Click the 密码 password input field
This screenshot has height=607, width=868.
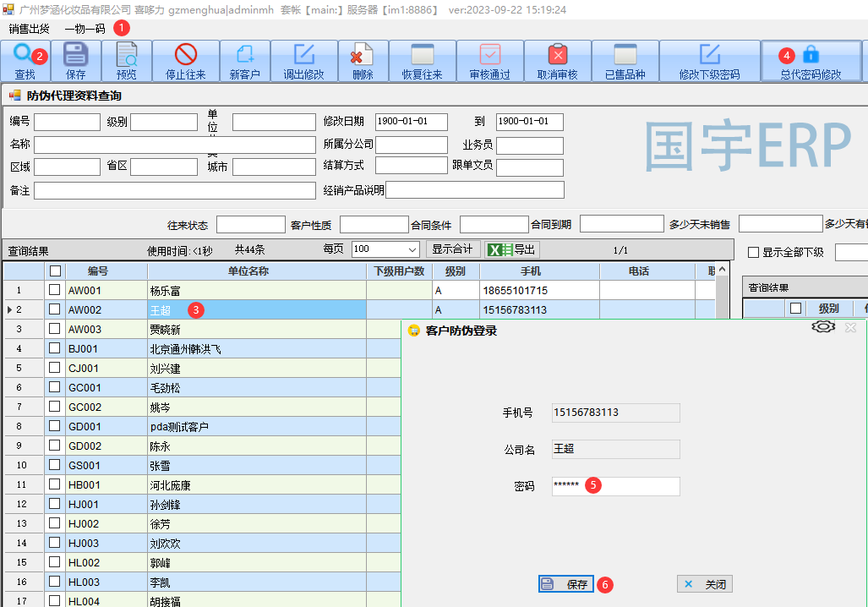(615, 486)
